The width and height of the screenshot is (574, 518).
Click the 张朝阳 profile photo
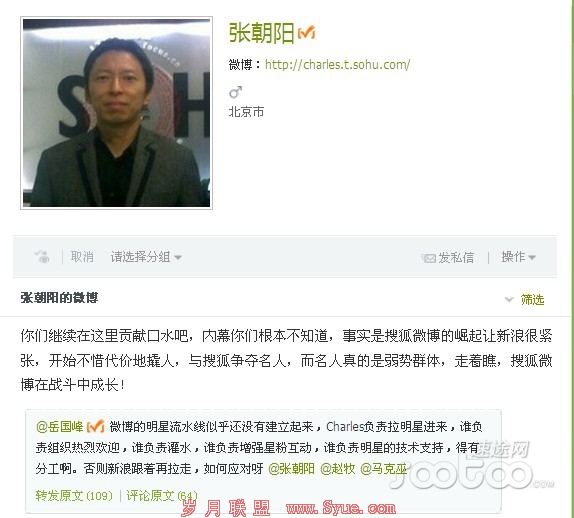(x=116, y=113)
